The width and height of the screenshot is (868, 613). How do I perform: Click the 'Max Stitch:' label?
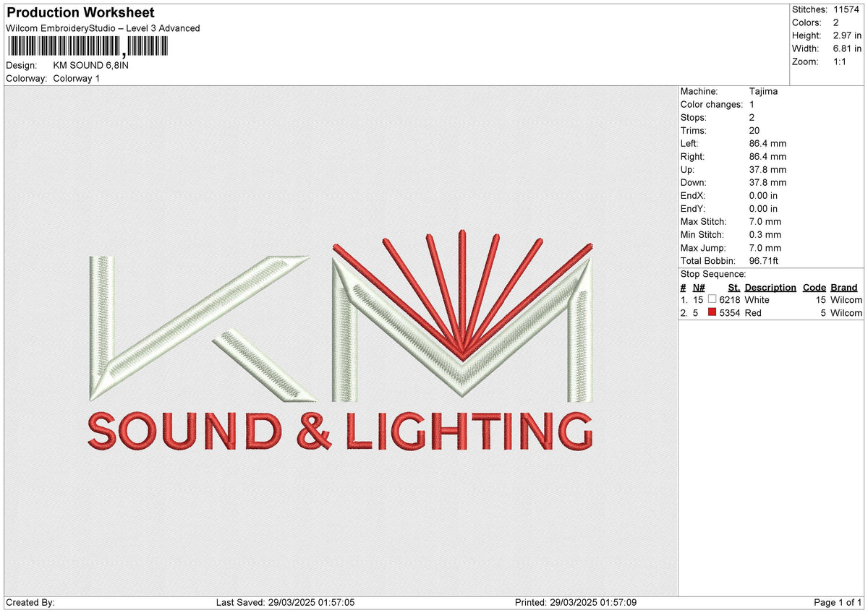click(x=704, y=222)
